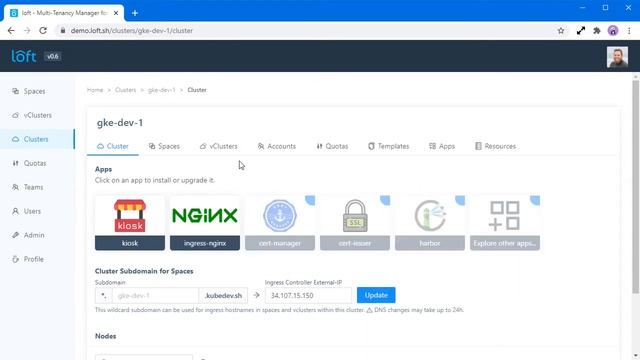Open Users in the sidebar
The image size is (640, 360).
point(32,211)
